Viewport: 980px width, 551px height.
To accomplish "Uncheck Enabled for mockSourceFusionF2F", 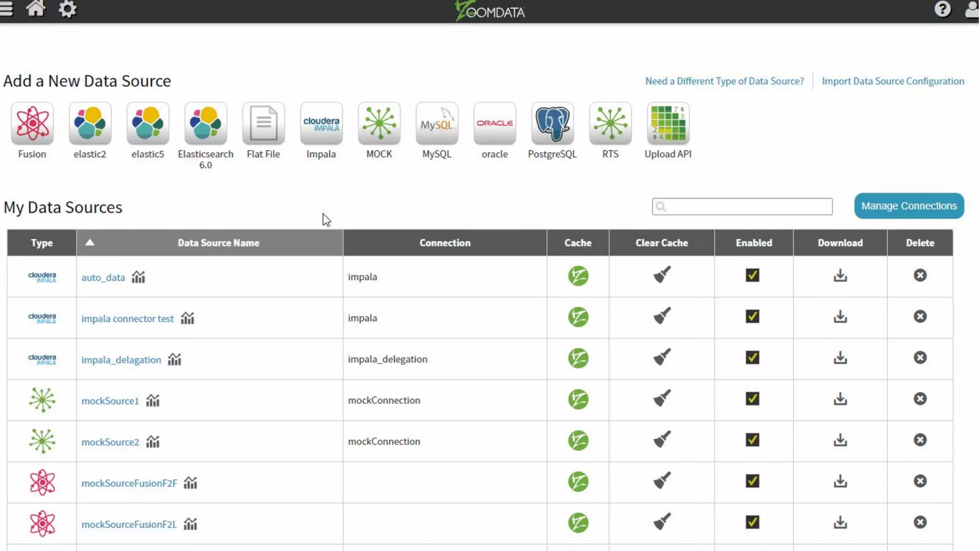I will pos(752,481).
